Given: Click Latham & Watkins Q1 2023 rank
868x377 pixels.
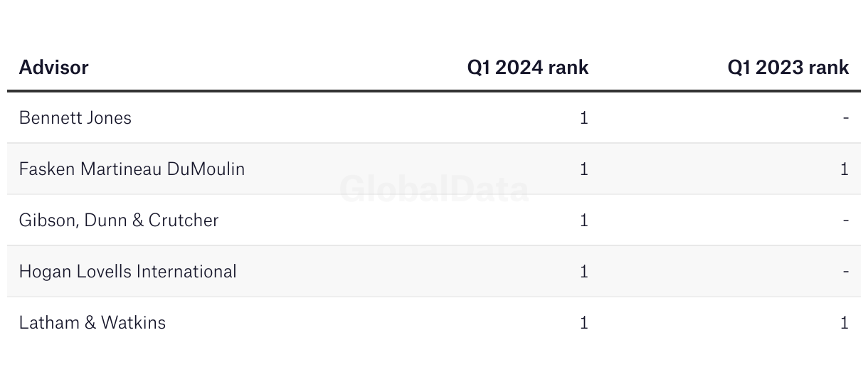Looking at the screenshot, I should (x=845, y=322).
